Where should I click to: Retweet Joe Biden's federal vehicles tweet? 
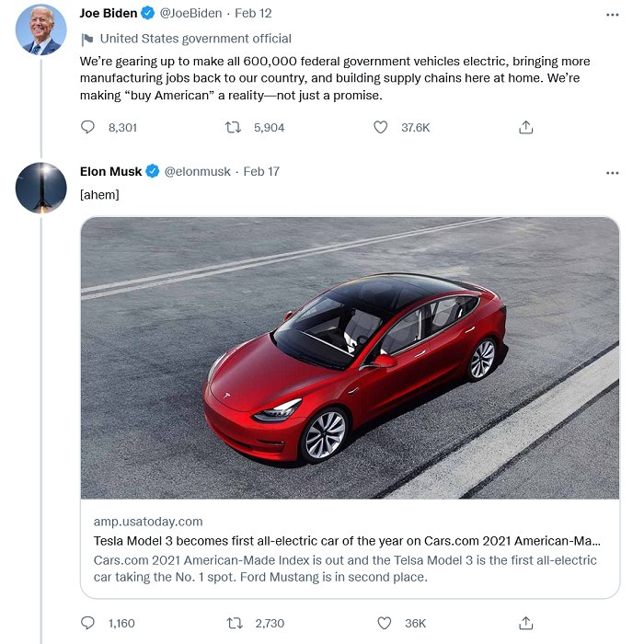click(x=234, y=127)
